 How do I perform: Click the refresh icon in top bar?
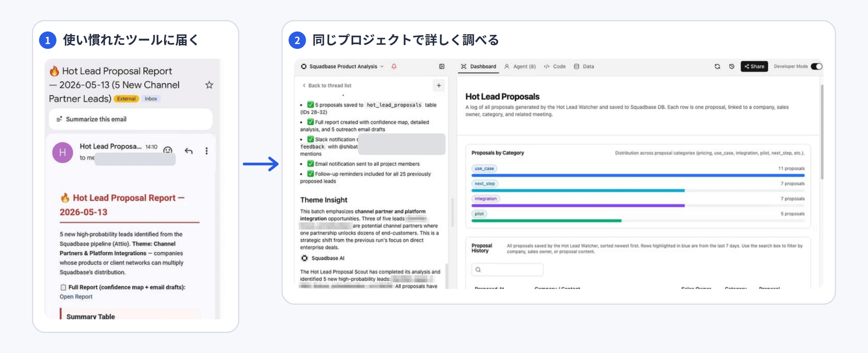(x=717, y=67)
